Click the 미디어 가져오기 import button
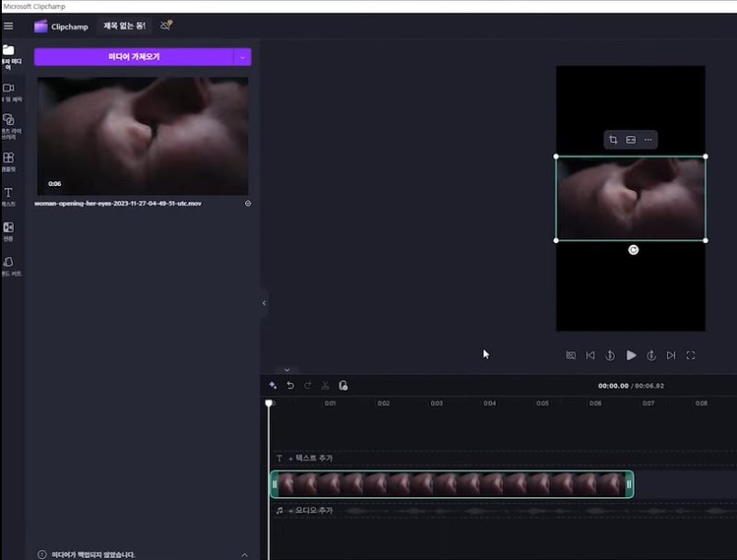Image resolution: width=737 pixels, height=560 pixels. click(x=134, y=56)
